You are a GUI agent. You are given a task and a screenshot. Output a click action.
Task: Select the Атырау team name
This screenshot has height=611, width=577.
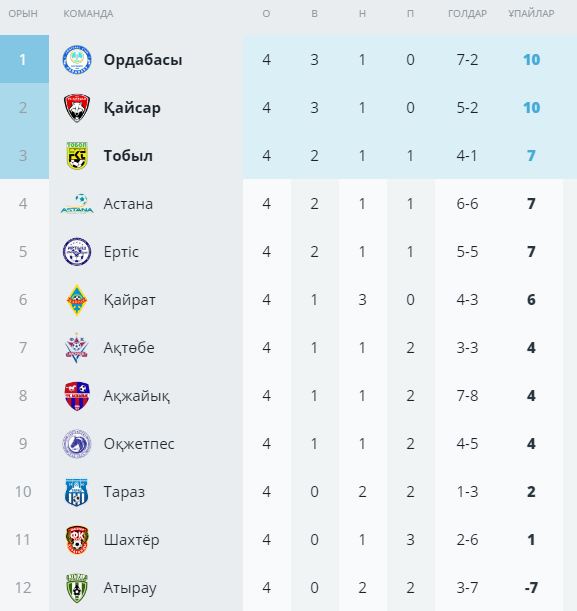point(130,588)
